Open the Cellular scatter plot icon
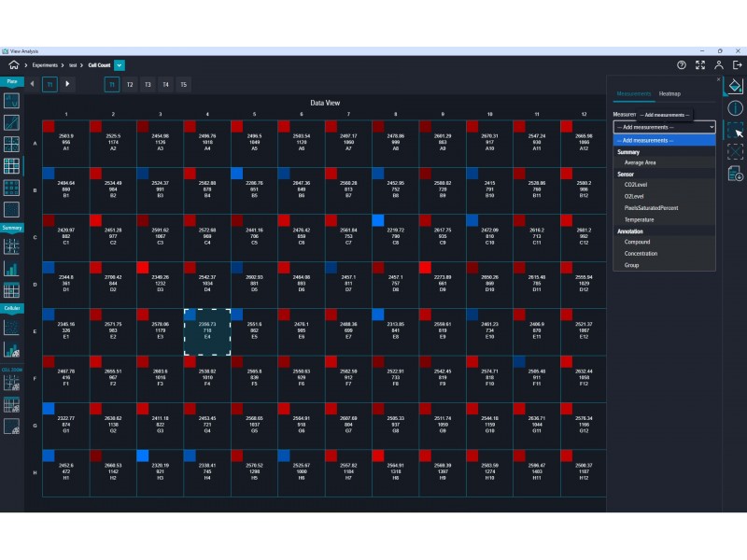Viewport: 747px width, 560px height. (x=11, y=328)
